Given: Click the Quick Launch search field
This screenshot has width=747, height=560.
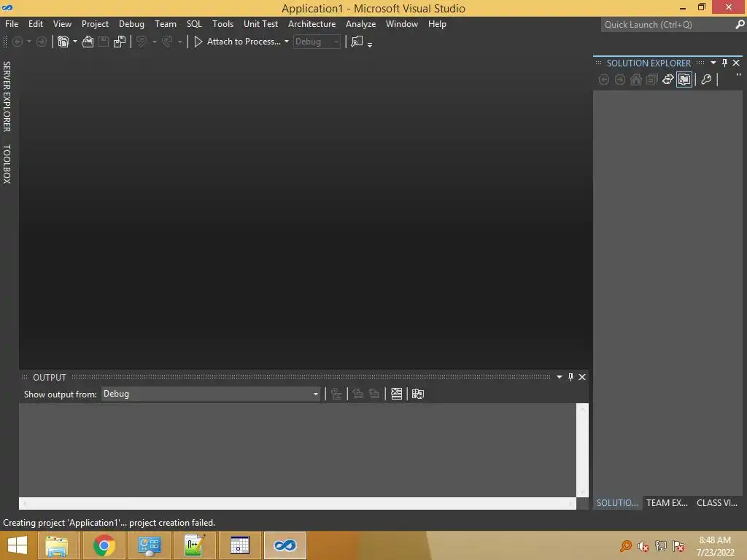Looking at the screenshot, I should click(667, 25).
